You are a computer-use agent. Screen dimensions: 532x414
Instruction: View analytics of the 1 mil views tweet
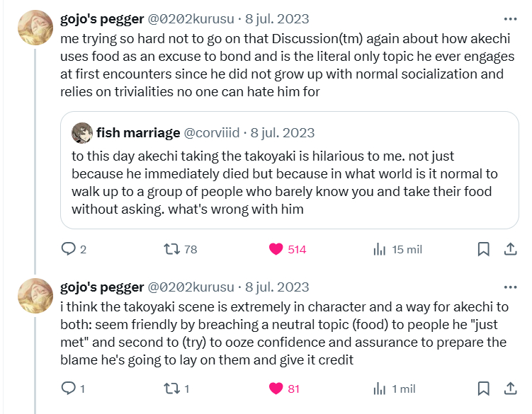(x=380, y=389)
